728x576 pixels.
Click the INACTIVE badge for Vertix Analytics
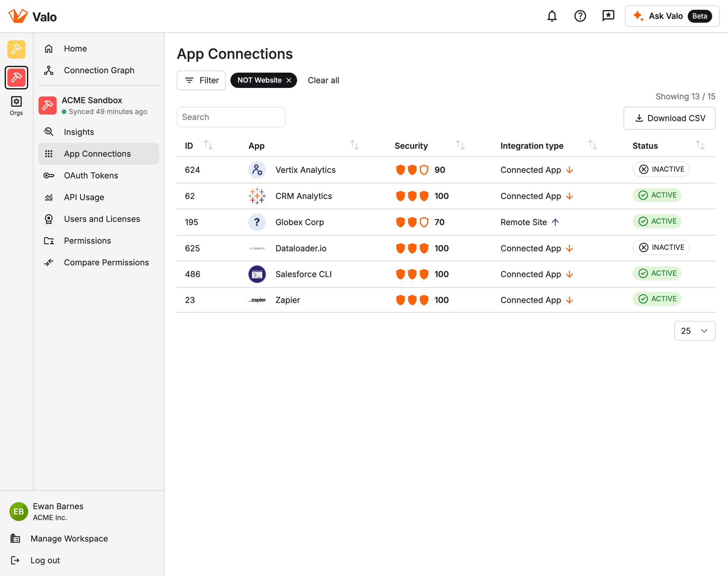click(x=661, y=169)
